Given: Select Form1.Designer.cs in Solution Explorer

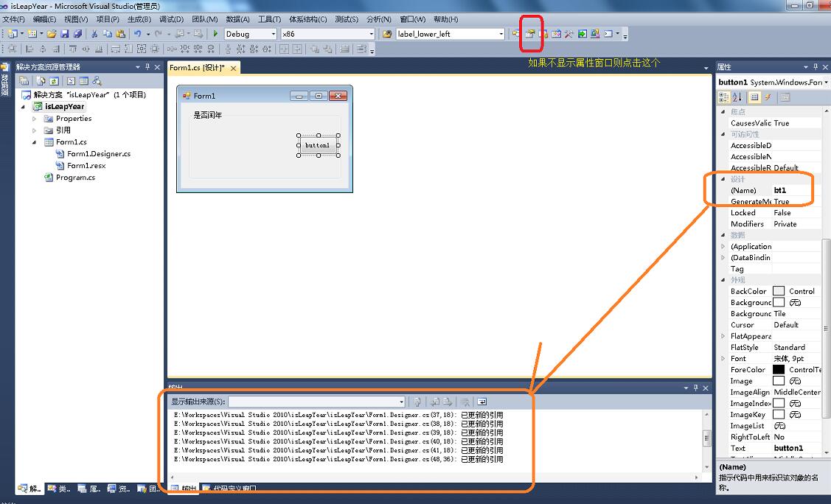Looking at the screenshot, I should 99,154.
